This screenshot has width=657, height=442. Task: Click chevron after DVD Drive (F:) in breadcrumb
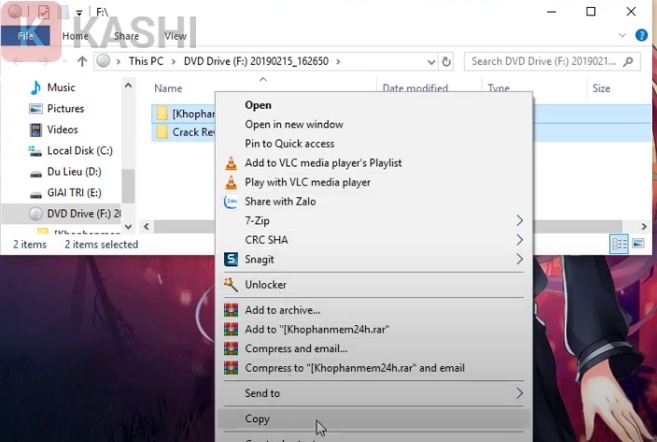338,62
